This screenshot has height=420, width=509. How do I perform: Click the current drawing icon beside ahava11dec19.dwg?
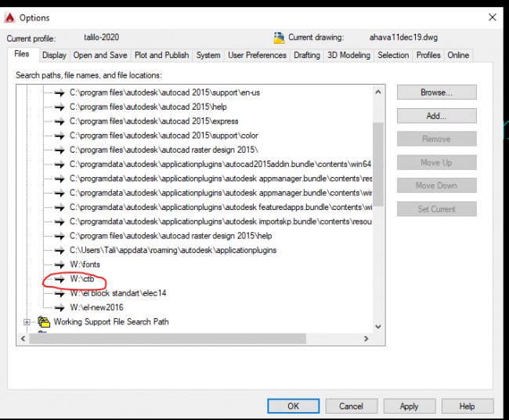(x=279, y=37)
